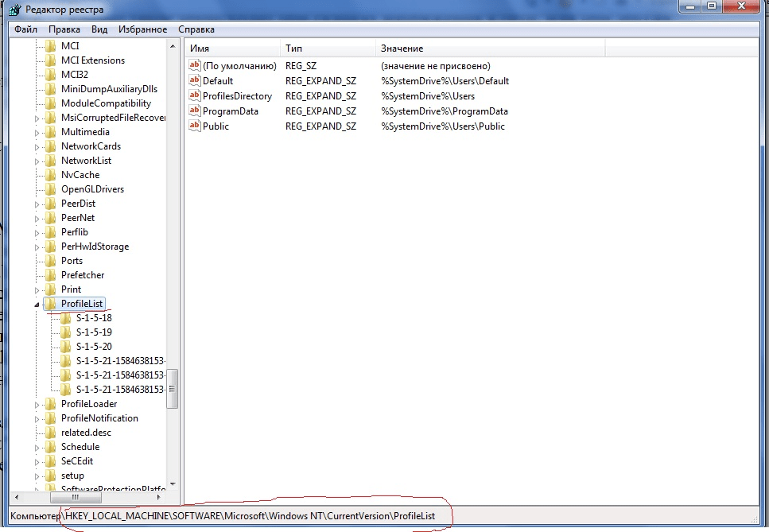This screenshot has height=532, width=769.
Task: Select the S-1-5-20 subkey
Action: point(94,347)
